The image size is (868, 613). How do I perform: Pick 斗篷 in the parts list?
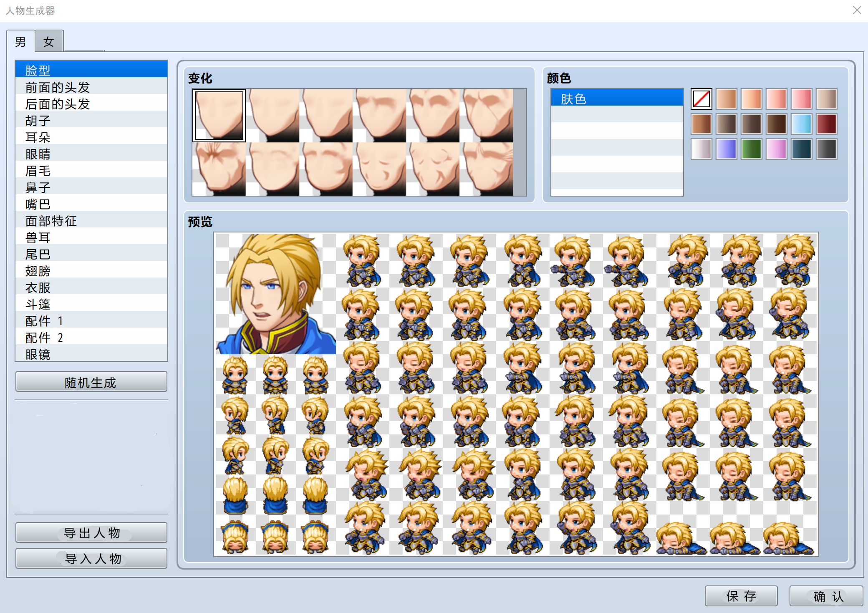click(x=91, y=304)
